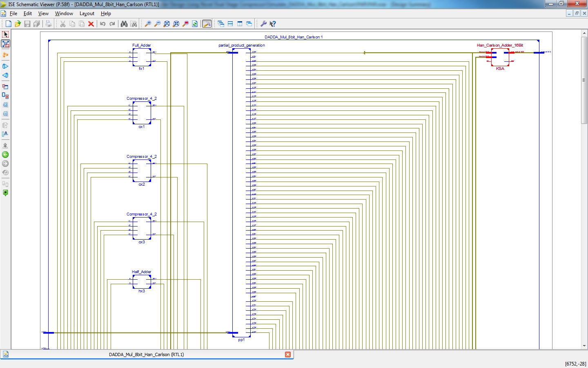Click the left-pointing blue cone sidebar icon
This screenshot has height=368, width=588.
point(5,75)
